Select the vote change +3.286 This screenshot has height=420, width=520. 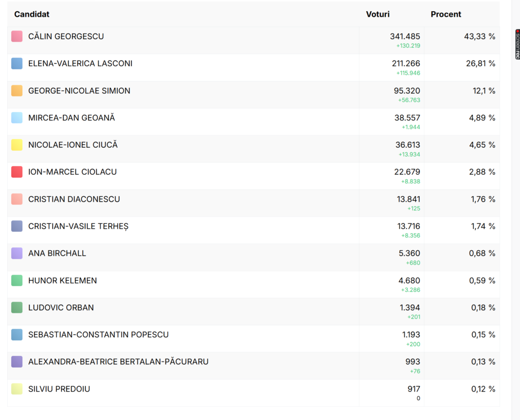[410, 290]
